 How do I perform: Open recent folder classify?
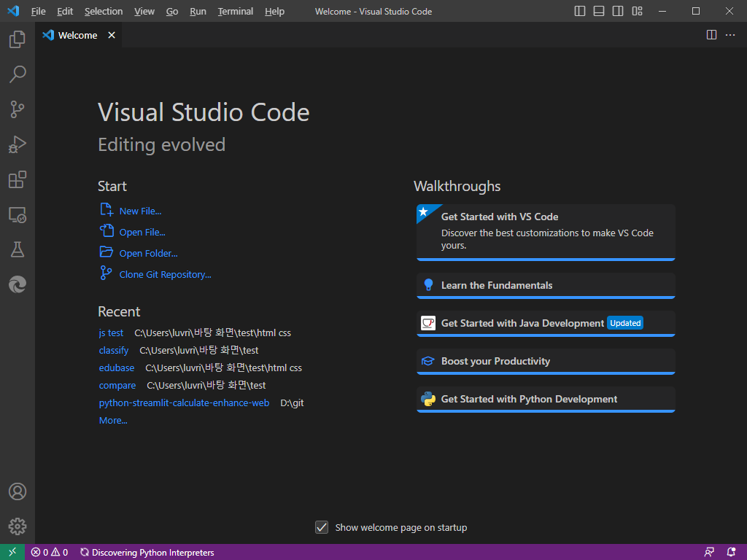click(113, 351)
